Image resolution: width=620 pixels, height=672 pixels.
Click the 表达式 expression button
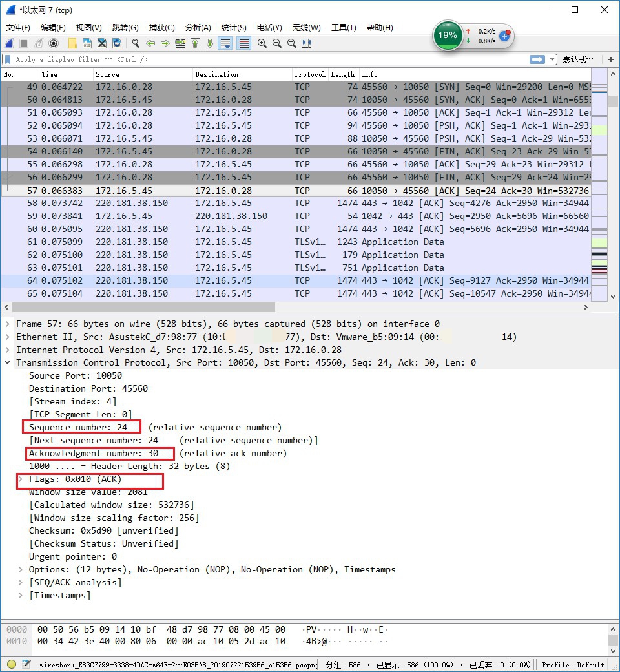coord(577,59)
